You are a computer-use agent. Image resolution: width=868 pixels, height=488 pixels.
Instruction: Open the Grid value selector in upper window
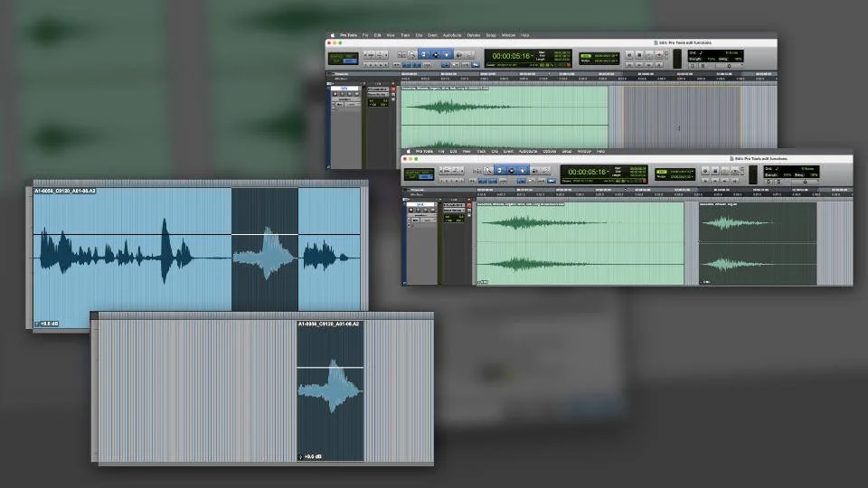605,56
